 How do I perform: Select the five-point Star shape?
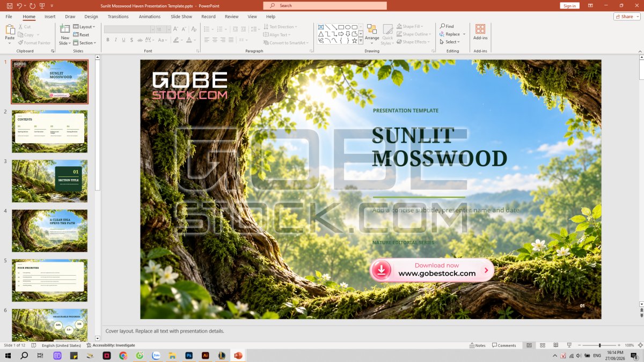click(x=355, y=40)
